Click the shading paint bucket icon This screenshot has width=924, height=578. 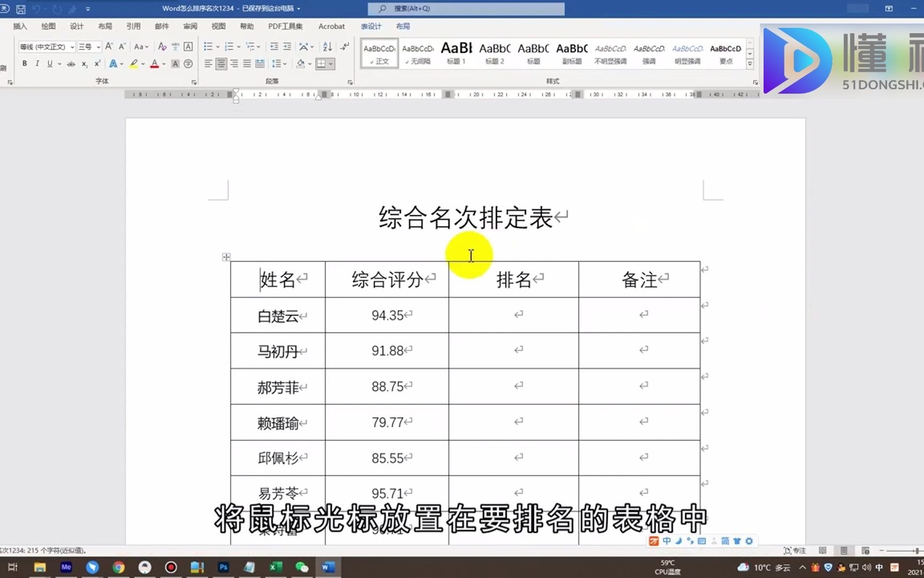click(x=301, y=64)
